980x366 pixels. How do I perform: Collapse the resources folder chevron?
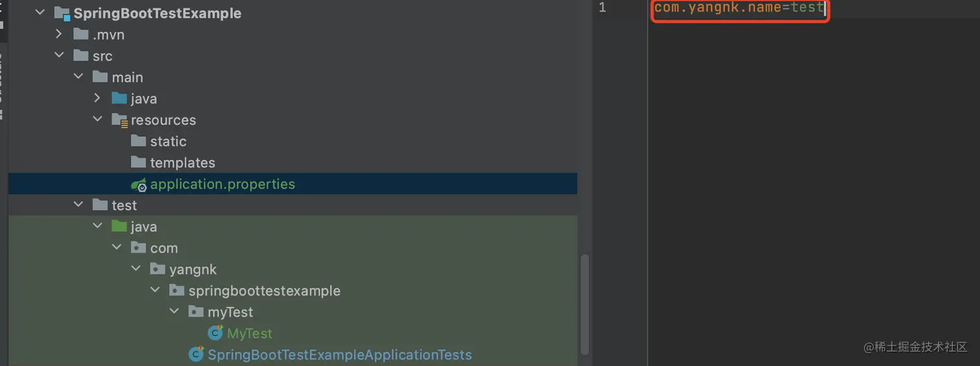click(97, 119)
